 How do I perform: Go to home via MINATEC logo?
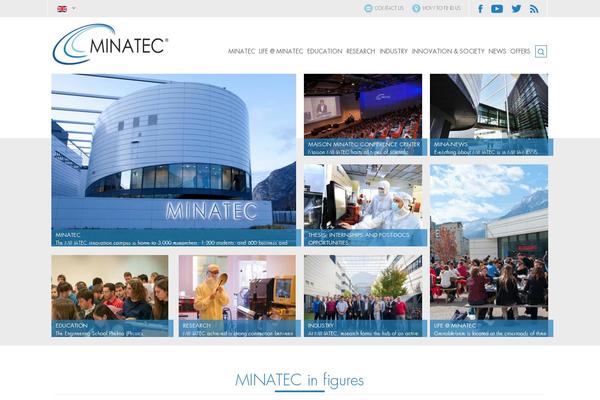(x=110, y=44)
